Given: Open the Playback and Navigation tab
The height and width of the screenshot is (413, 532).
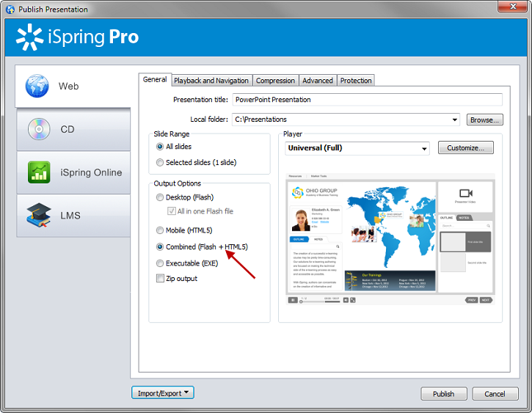Looking at the screenshot, I should pyautogui.click(x=211, y=81).
